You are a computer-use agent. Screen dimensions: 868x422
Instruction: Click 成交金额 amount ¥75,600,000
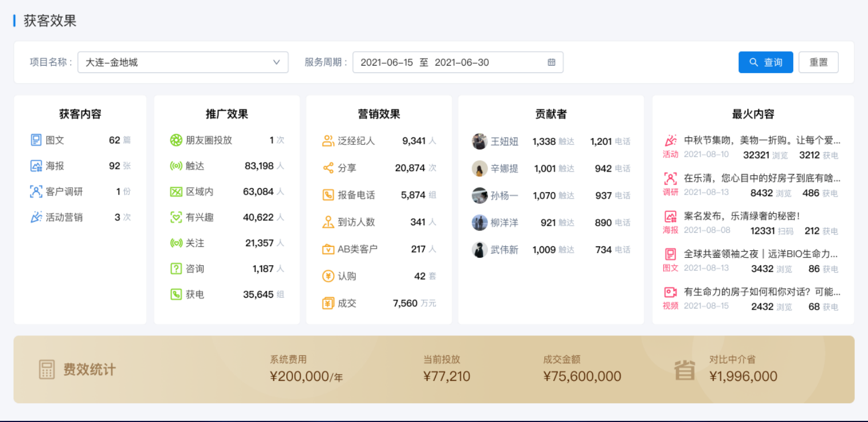click(x=582, y=376)
